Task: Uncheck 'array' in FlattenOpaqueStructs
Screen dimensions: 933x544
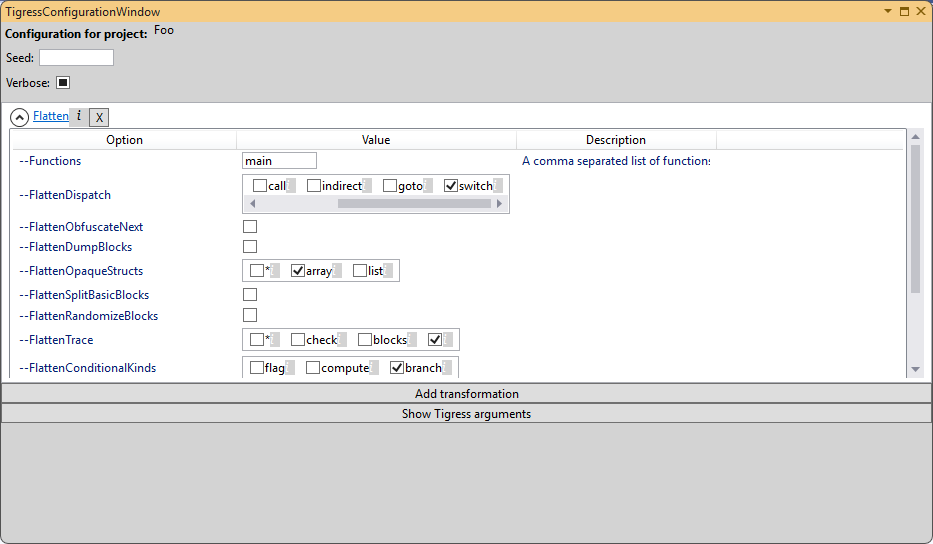Action: tap(298, 271)
